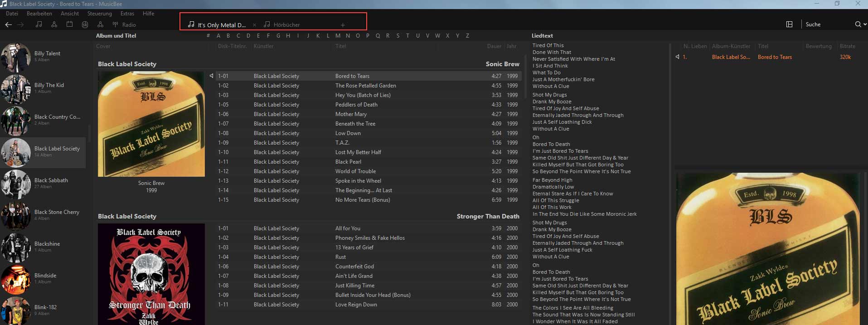Image resolution: width=868 pixels, height=325 pixels.
Task: Jump to the # symbol index
Action: (x=208, y=36)
